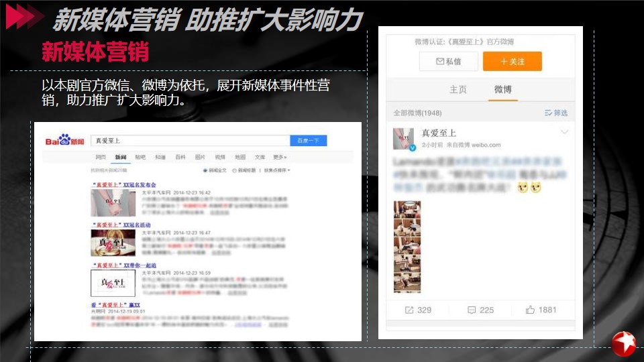Switch to the 视频 tab
The image size is (644, 362).
(x=220, y=157)
